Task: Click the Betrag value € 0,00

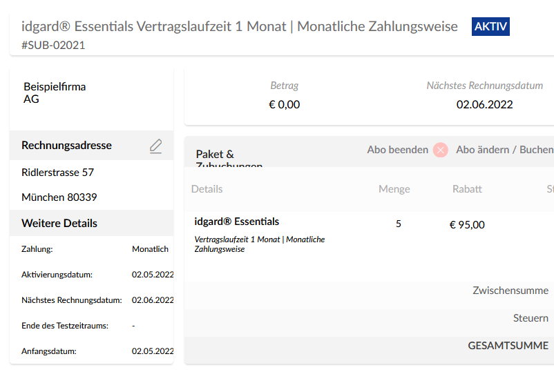Action: [285, 104]
